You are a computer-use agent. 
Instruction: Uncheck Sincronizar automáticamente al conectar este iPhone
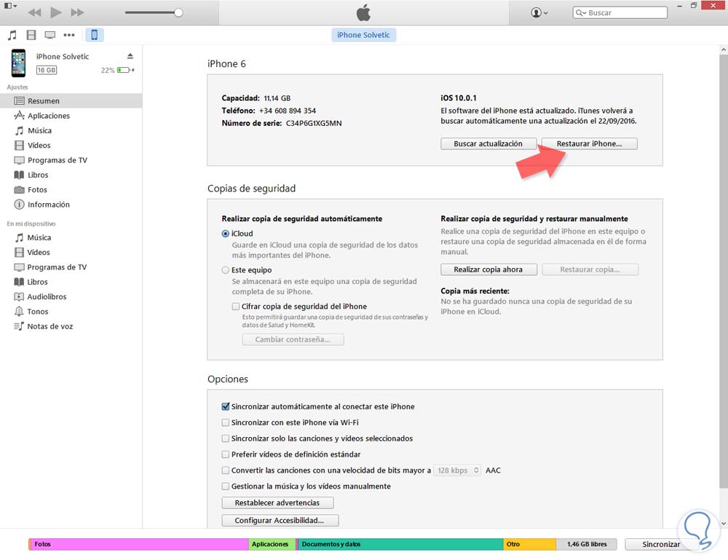click(x=225, y=406)
